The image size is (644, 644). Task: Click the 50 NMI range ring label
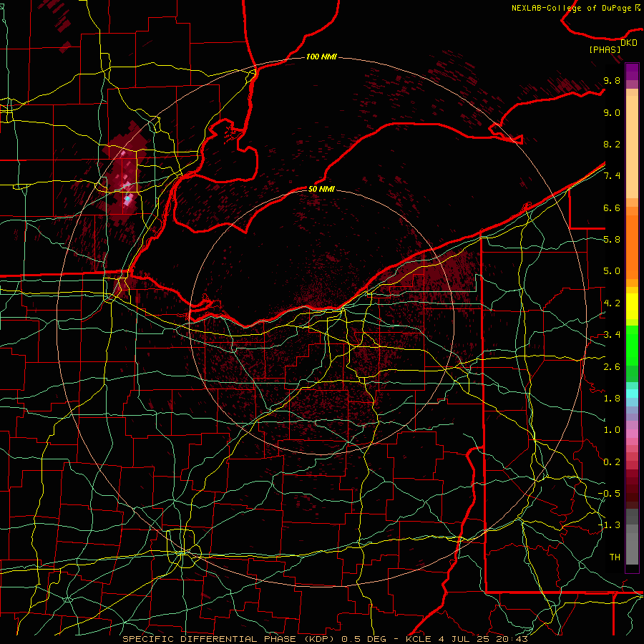[321, 189]
